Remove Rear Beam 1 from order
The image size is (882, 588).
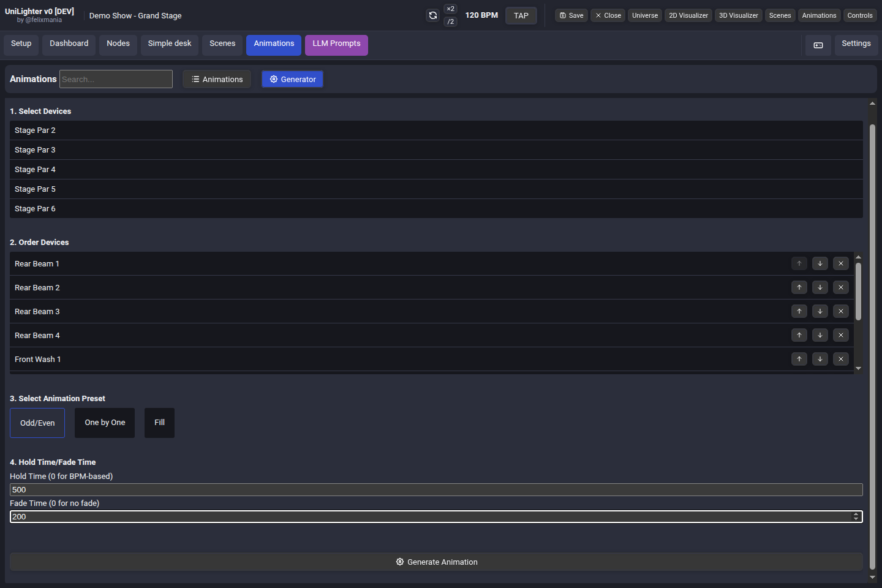click(x=841, y=263)
